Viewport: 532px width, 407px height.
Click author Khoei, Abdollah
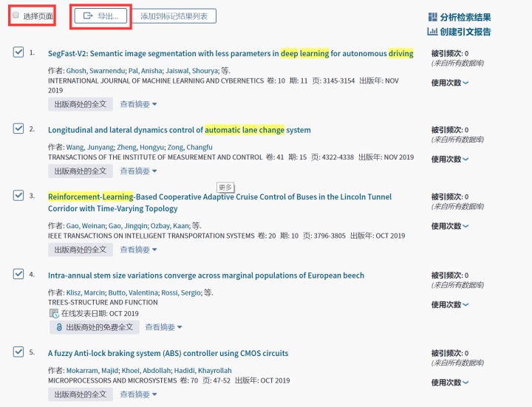146,370
